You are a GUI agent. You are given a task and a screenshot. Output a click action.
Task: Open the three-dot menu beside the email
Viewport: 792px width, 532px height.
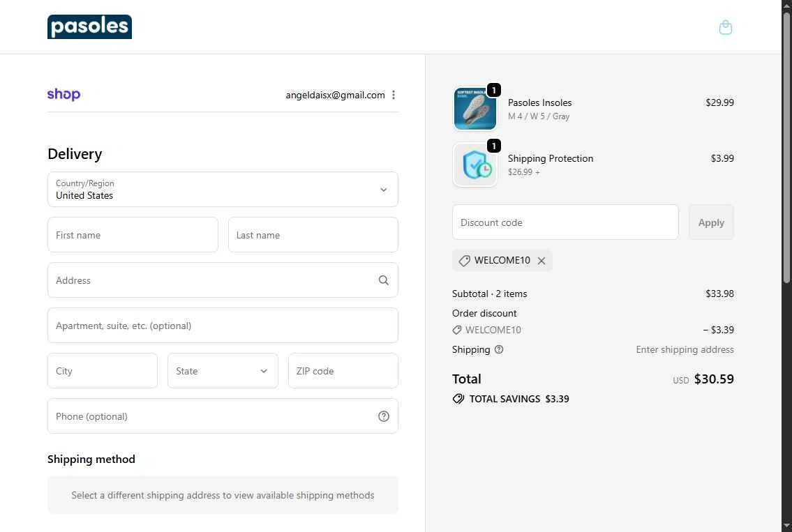[394, 95]
